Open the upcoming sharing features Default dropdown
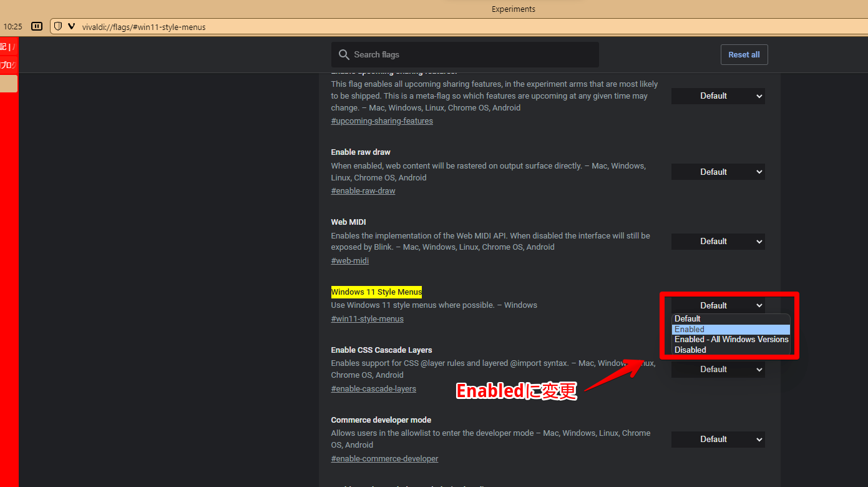Viewport: 868px width, 487px height. coord(718,96)
